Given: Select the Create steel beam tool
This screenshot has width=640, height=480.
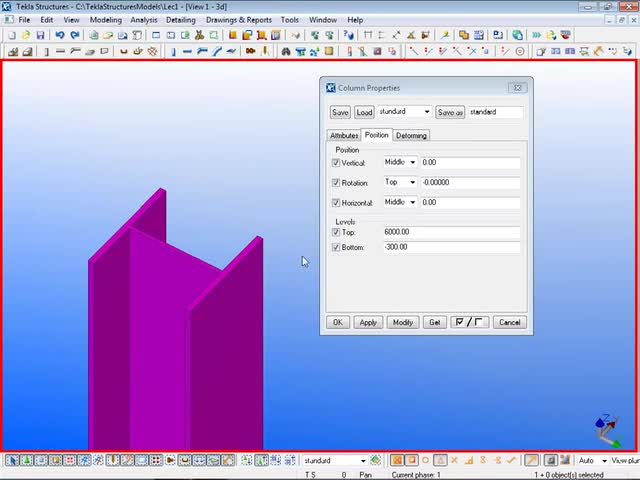Looking at the screenshot, I should [187, 51].
